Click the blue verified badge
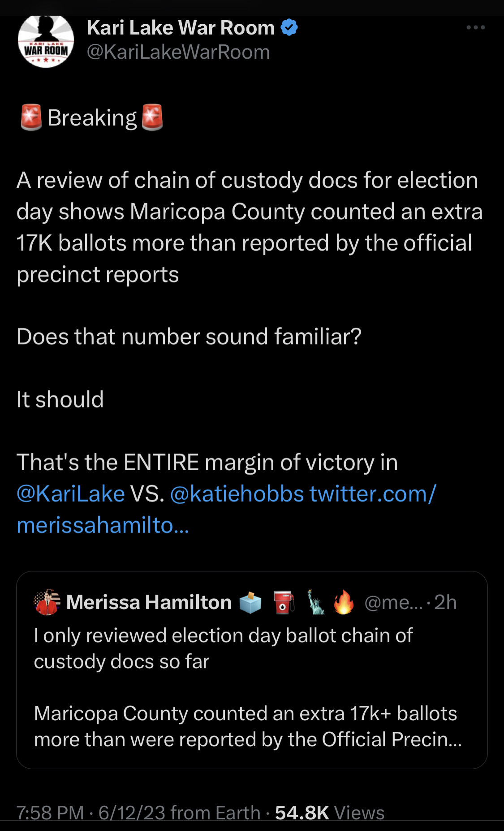The width and height of the screenshot is (504, 831). [x=289, y=28]
